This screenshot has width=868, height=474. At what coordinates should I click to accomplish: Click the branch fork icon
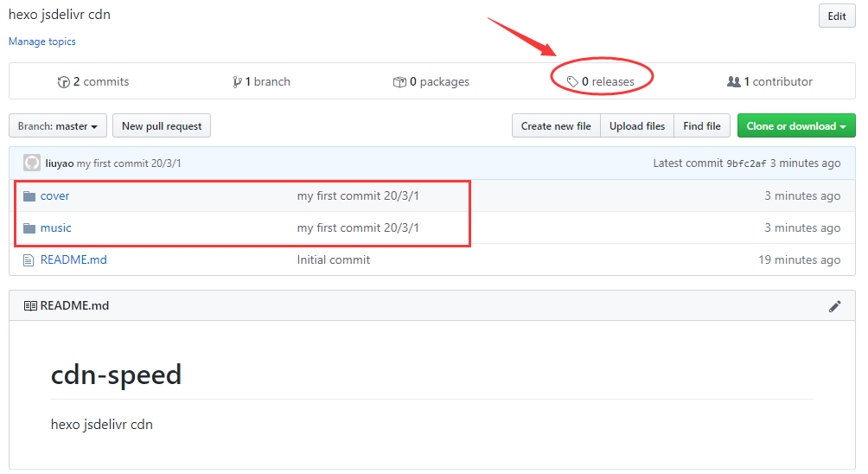coord(237,82)
